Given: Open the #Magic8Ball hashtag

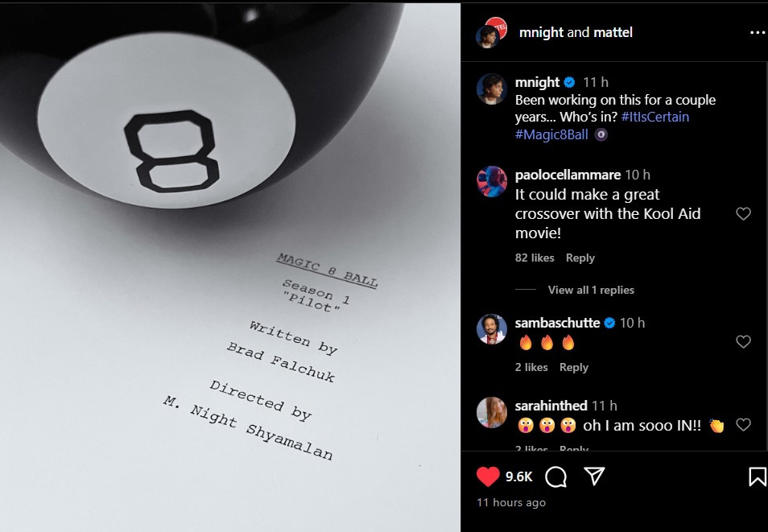Looking at the screenshot, I should click(x=552, y=135).
